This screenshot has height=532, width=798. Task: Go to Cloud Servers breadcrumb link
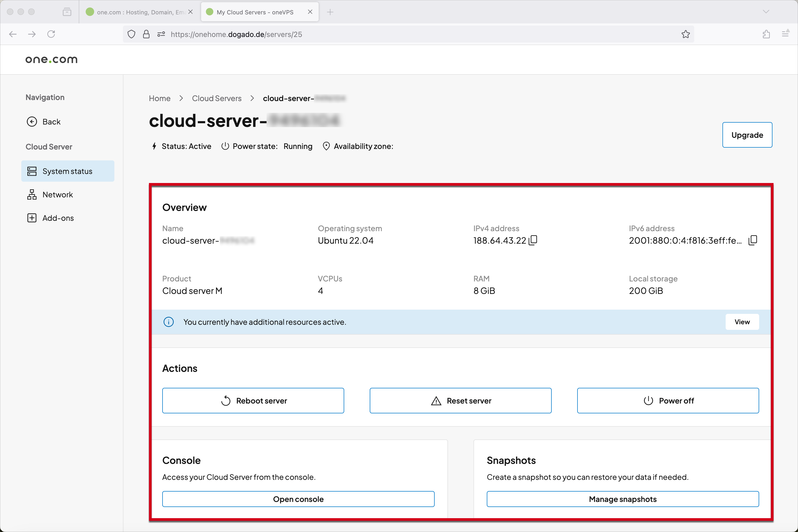(x=217, y=98)
